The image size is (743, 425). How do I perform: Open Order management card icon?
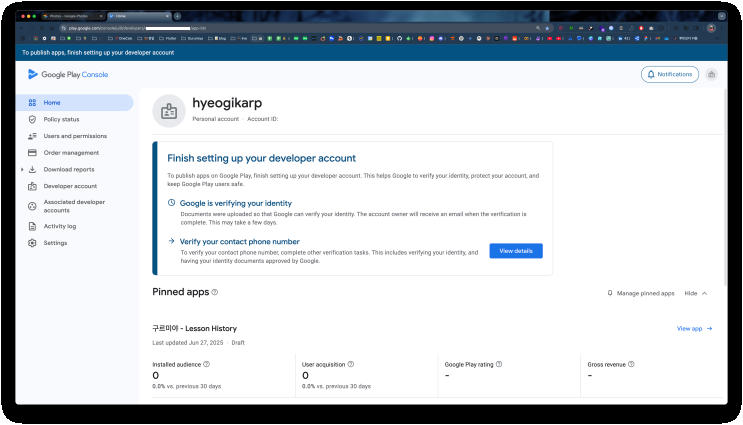coord(32,153)
